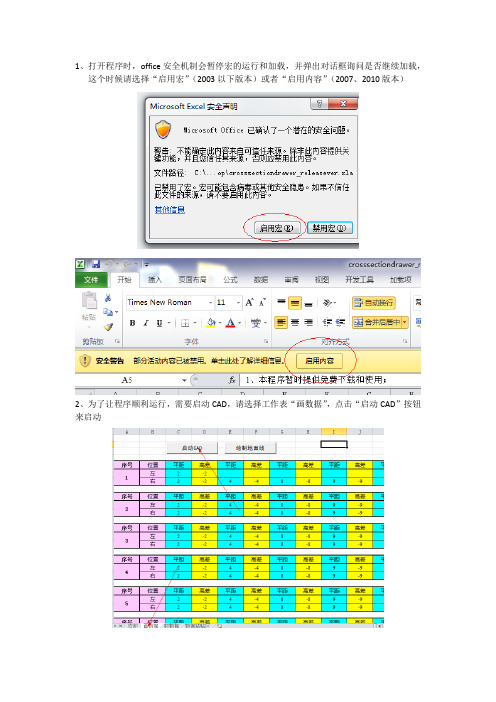Open the Customize Quick Access Toolbar dropdown
Screen dimensions: 496x702
[x=146, y=264]
